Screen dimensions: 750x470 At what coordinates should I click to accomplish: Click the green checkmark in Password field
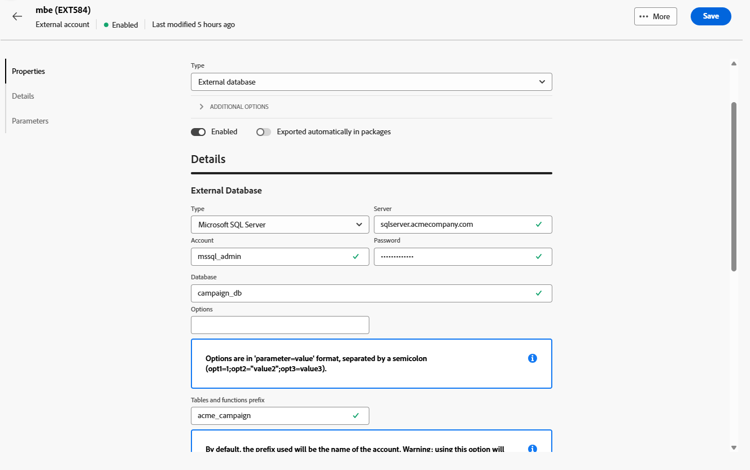[x=539, y=256]
